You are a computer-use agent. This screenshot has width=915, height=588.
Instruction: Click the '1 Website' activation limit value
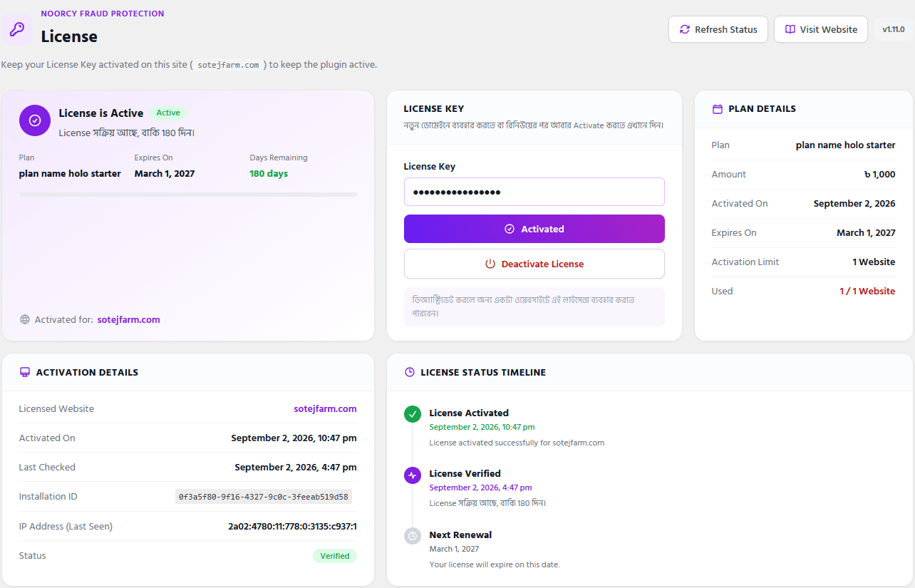(x=874, y=262)
